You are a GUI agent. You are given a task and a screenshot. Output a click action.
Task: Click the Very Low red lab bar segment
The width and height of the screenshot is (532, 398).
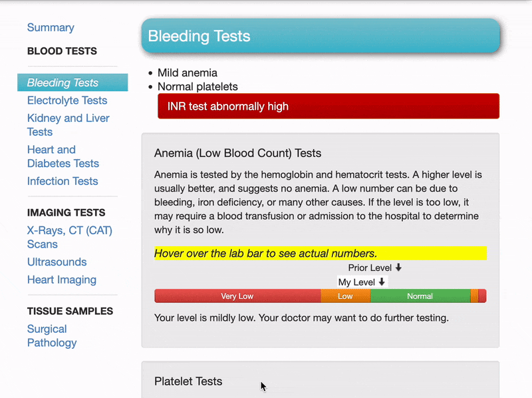pyautogui.click(x=237, y=296)
